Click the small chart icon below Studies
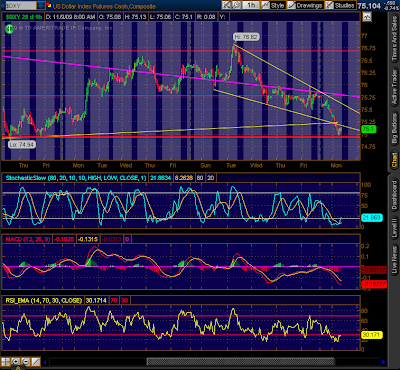This screenshot has width=400, height=370. click(367, 17)
